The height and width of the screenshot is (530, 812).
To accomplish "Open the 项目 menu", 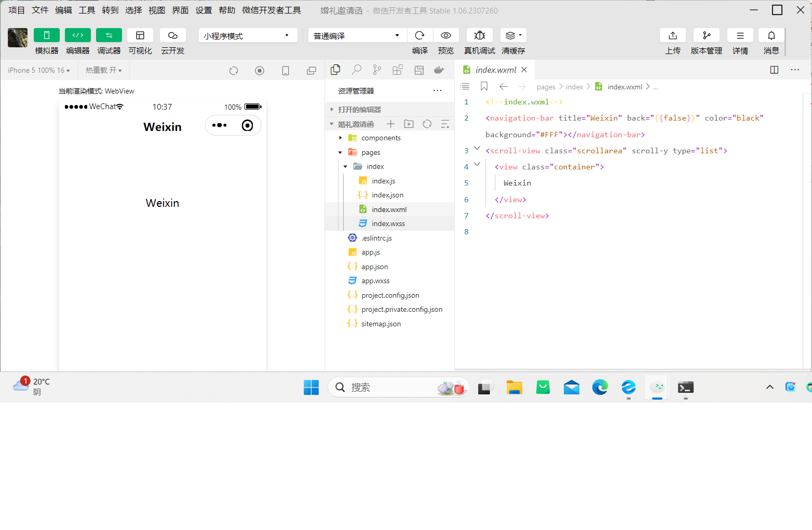I will (17, 10).
